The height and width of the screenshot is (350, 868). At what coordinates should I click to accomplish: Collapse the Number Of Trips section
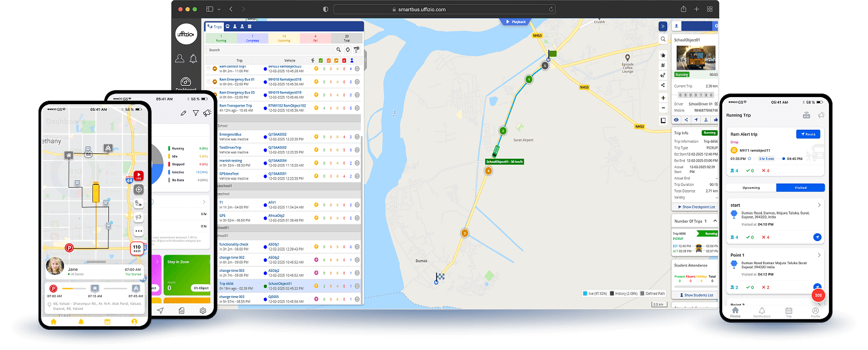[714, 221]
